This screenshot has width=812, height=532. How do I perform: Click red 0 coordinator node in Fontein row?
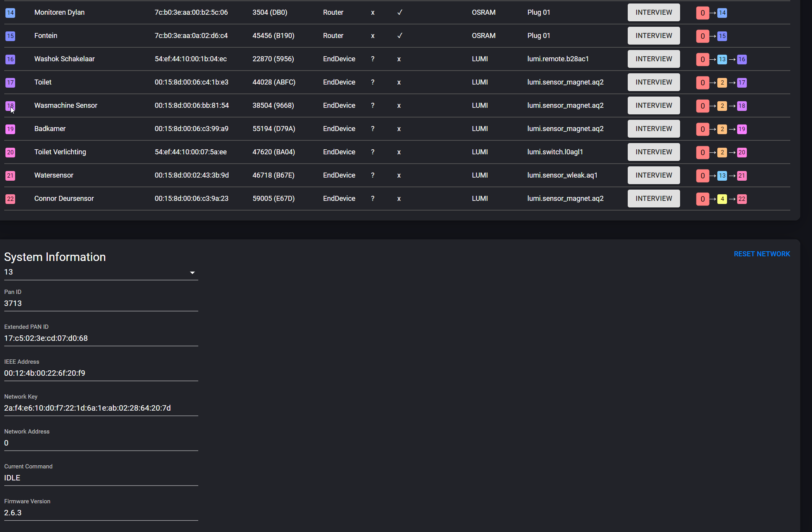702,36
